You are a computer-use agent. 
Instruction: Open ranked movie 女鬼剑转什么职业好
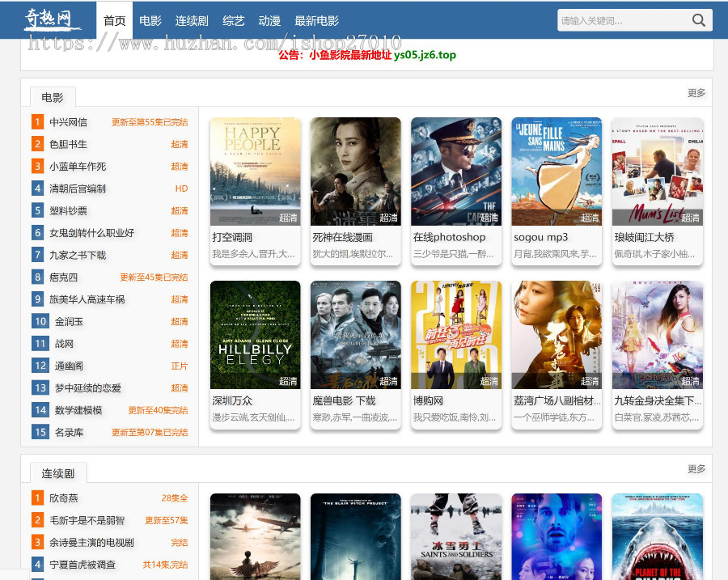92,233
